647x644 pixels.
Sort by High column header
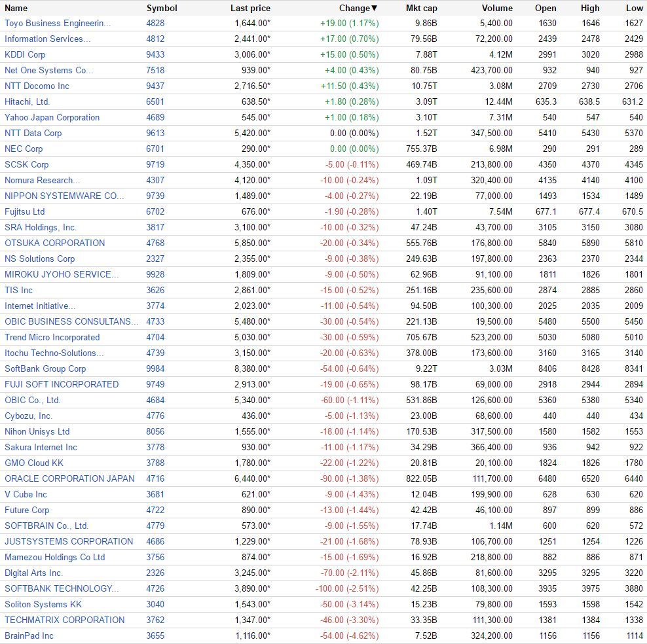(589, 8)
